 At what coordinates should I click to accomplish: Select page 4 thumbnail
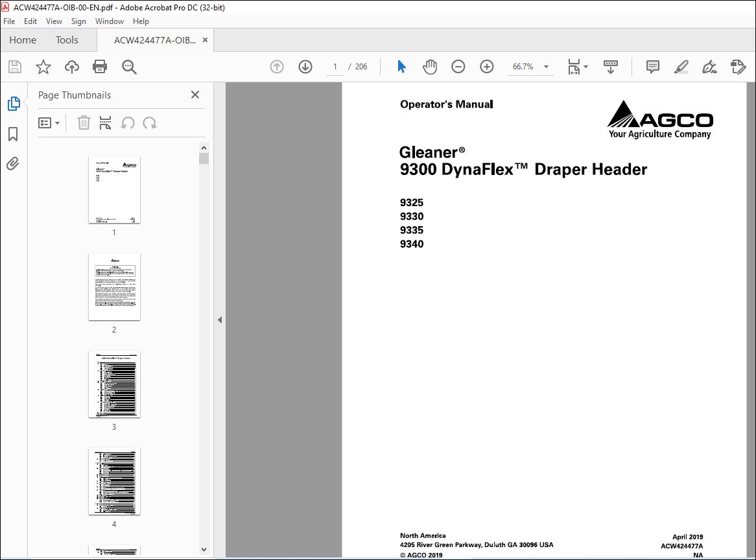(114, 482)
